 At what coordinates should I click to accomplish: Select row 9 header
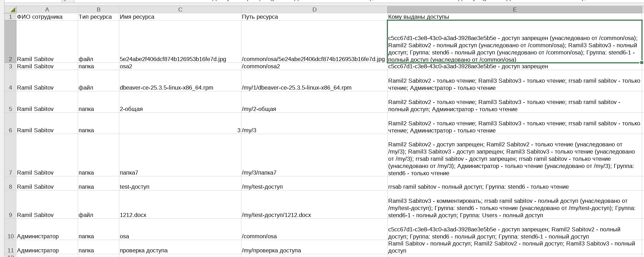click(10, 205)
